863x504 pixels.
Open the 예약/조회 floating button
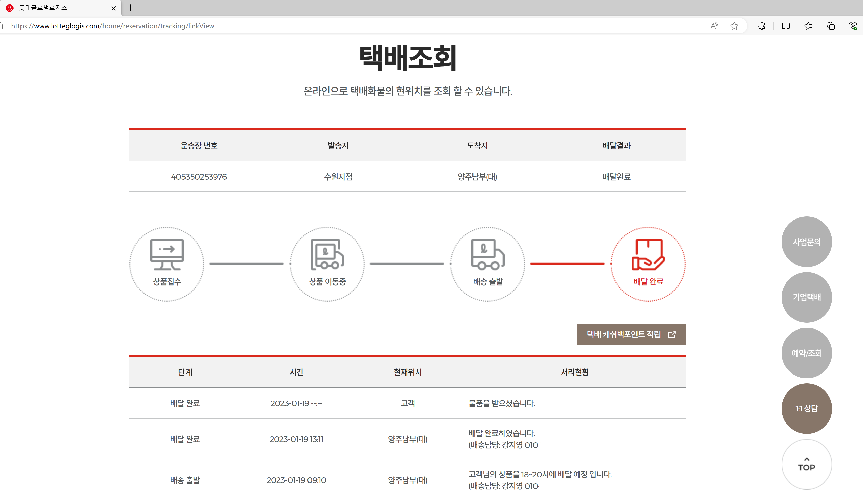tap(807, 353)
